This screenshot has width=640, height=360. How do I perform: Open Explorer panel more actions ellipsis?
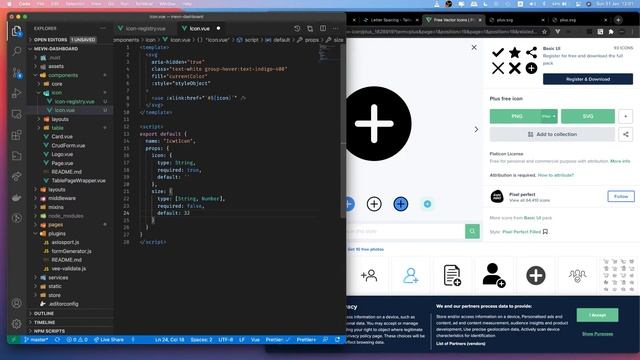pos(103,28)
